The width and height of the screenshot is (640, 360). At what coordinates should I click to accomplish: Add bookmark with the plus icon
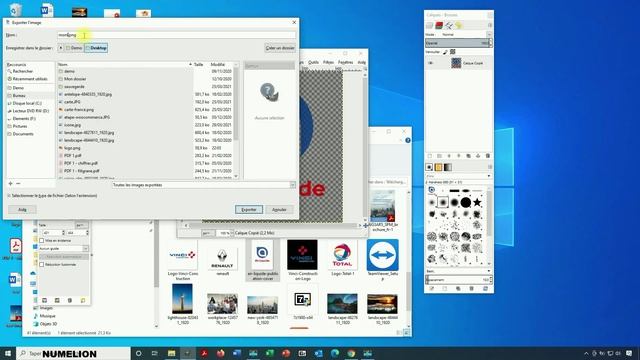pyautogui.click(x=11, y=184)
